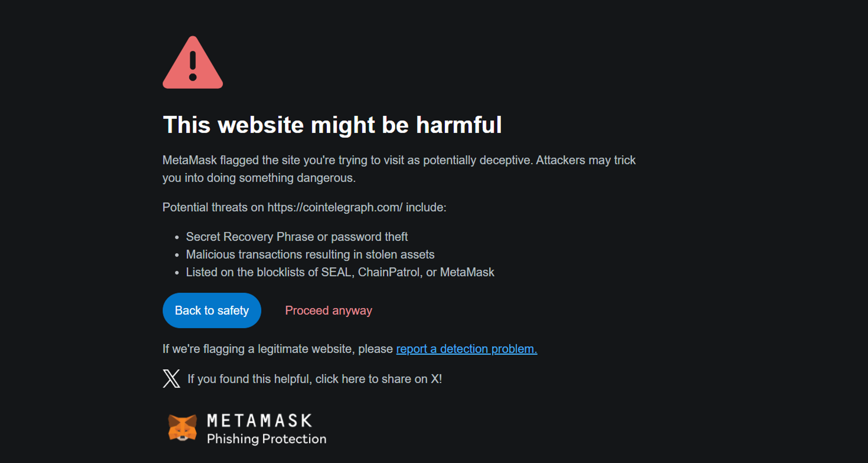
Task: Click the heading This website might be harmful
Action: [x=332, y=125]
